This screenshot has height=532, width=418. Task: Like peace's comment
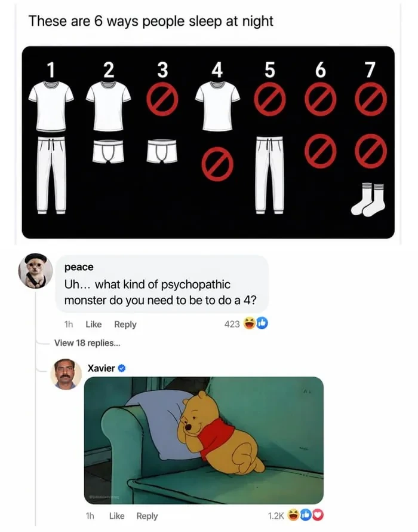point(94,325)
